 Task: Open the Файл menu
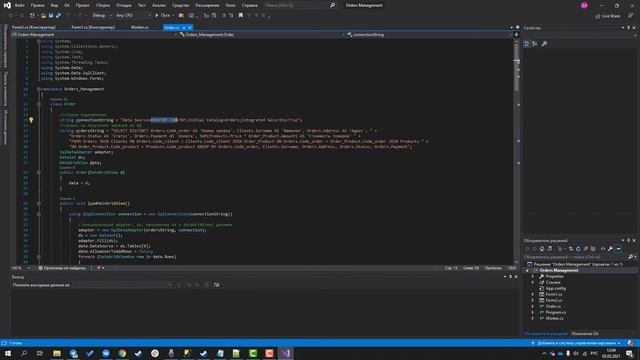[x=19, y=5]
